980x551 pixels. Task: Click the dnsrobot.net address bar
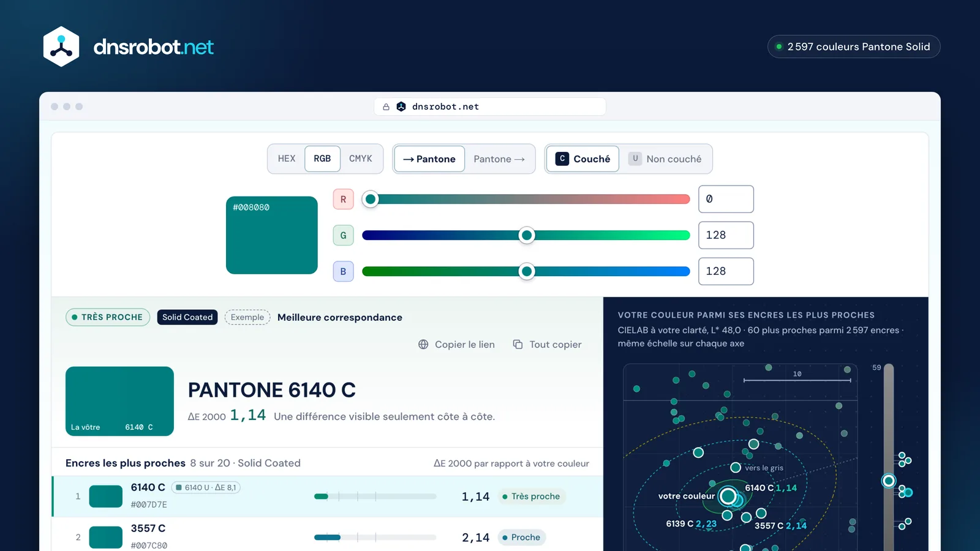coord(490,107)
